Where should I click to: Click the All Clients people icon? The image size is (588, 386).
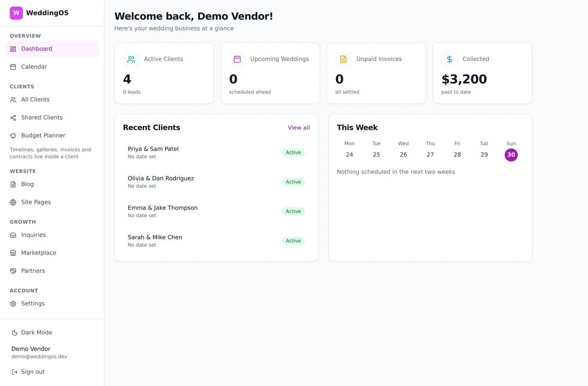coord(13,100)
